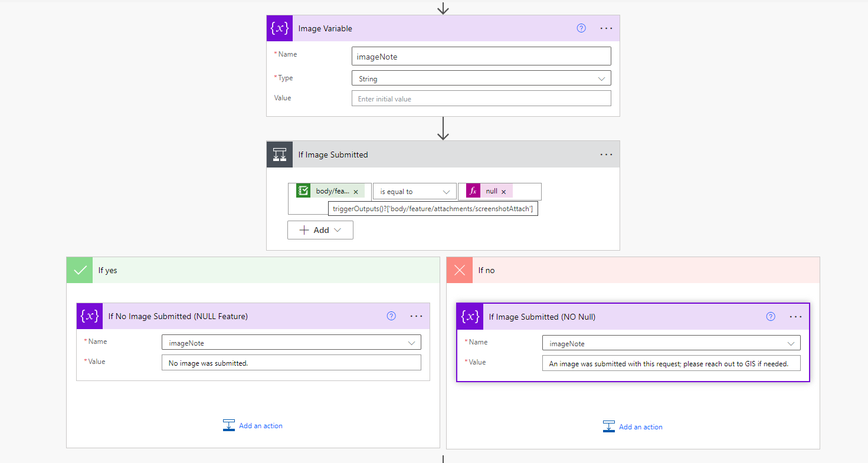This screenshot has height=463, width=868.
Task: Click the dynamic content icon on body/fea token
Action: [x=303, y=190]
